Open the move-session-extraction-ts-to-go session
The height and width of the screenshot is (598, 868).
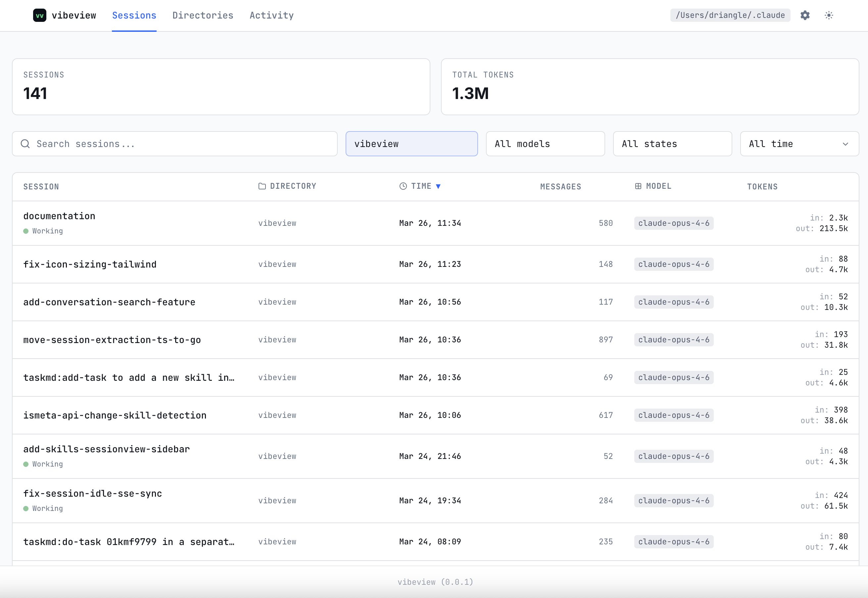pyautogui.click(x=112, y=340)
